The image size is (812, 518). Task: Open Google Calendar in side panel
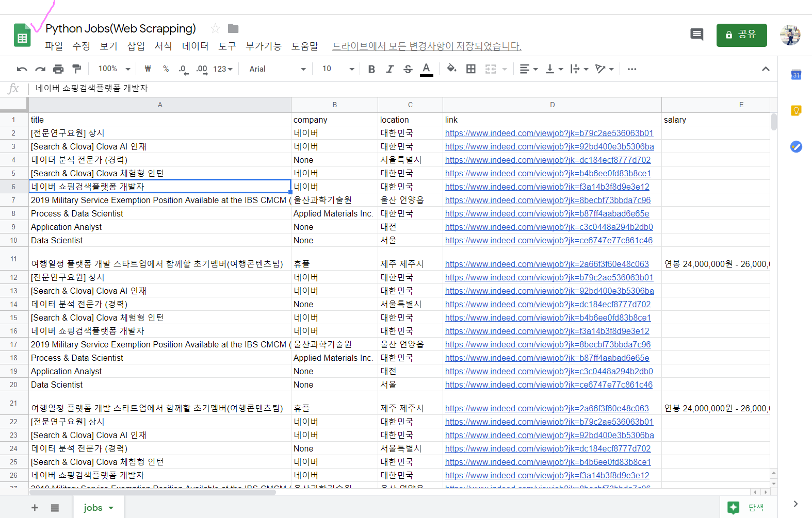pos(796,75)
